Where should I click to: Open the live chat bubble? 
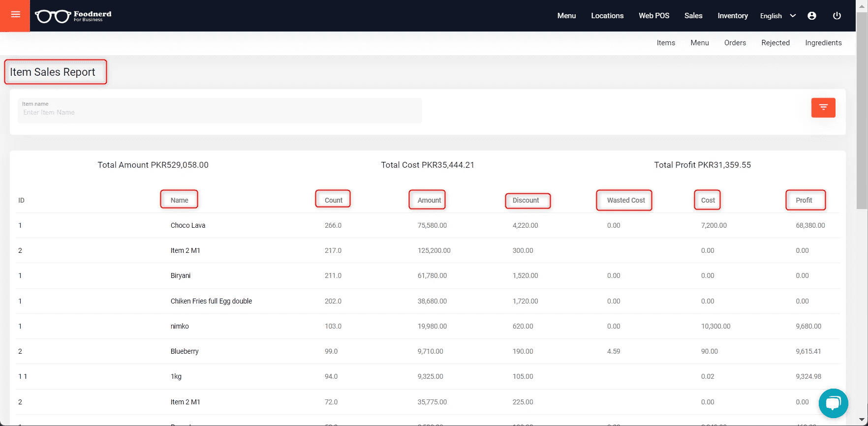833,403
